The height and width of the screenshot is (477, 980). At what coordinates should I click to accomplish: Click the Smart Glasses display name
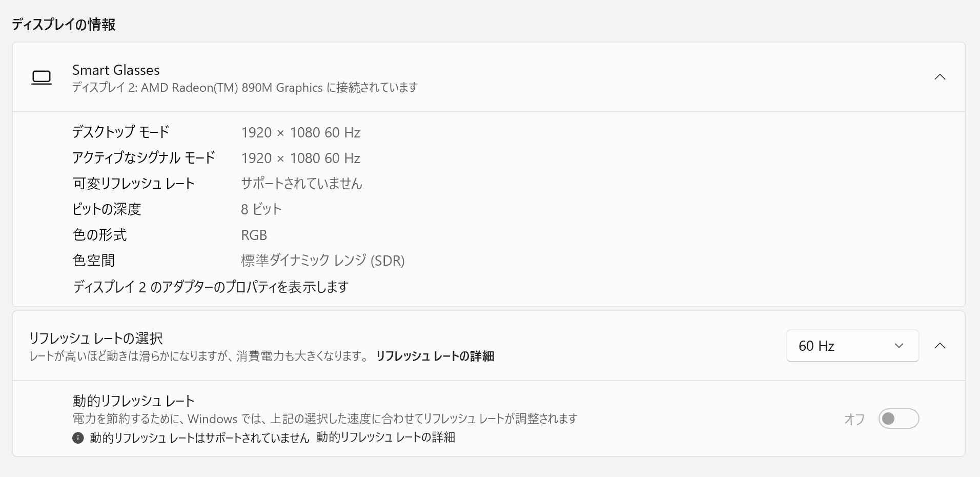[x=116, y=70]
